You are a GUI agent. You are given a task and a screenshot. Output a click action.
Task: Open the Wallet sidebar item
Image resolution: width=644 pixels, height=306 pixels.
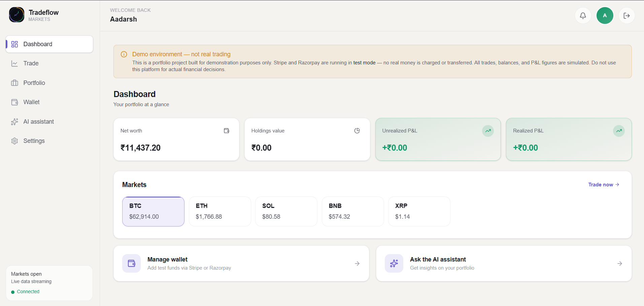tap(49, 102)
